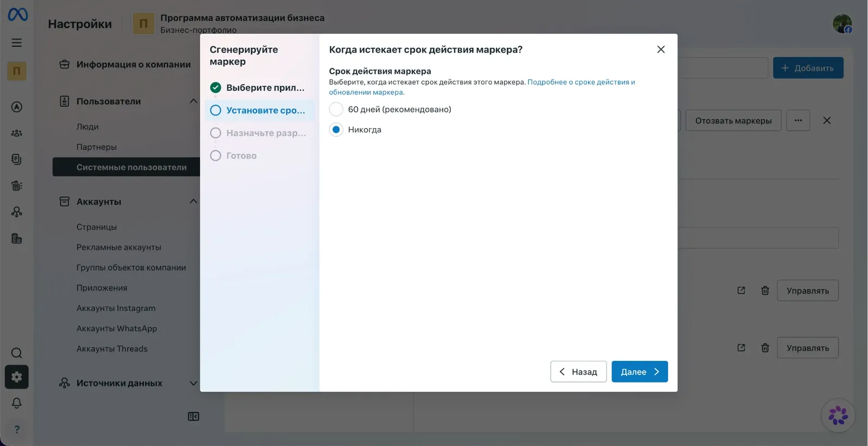Select the Никогда radio option
The image size is (868, 446).
[x=336, y=130]
